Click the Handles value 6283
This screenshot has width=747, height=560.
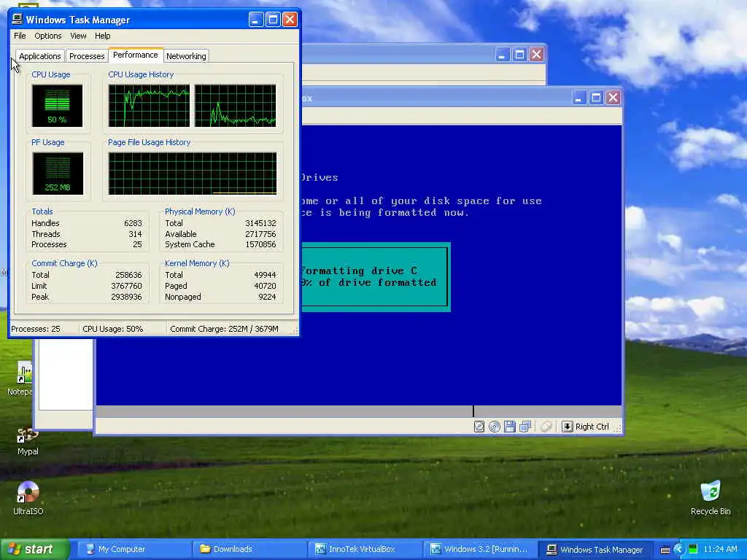click(x=133, y=223)
